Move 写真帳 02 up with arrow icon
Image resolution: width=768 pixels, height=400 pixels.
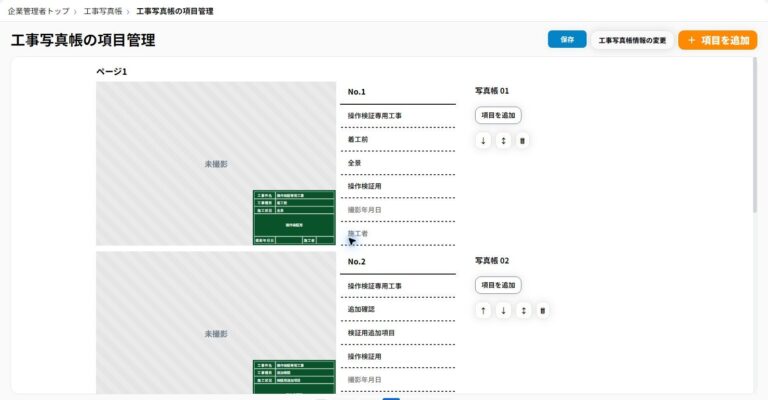coord(483,310)
